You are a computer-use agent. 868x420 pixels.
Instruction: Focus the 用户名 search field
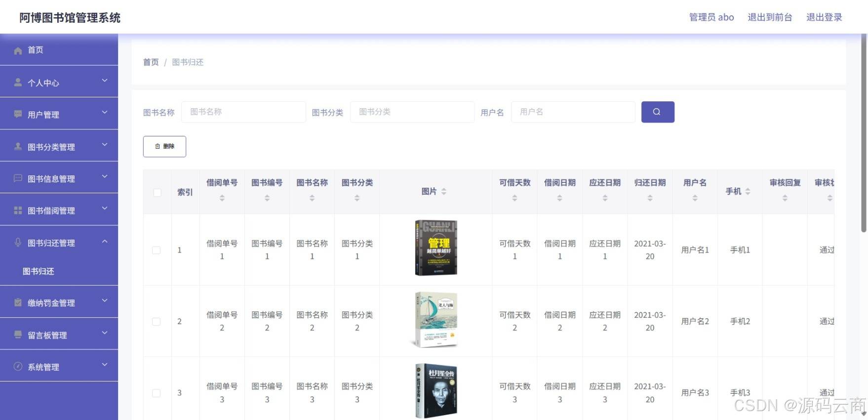(x=573, y=112)
